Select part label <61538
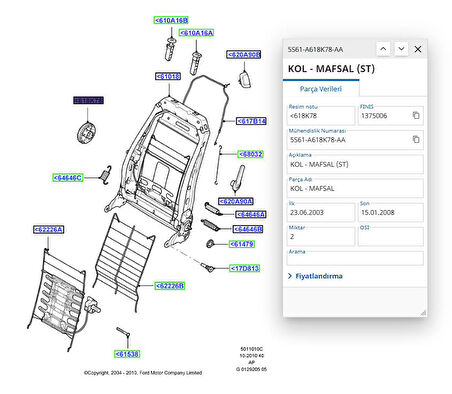The image size is (452, 394). click(x=127, y=354)
